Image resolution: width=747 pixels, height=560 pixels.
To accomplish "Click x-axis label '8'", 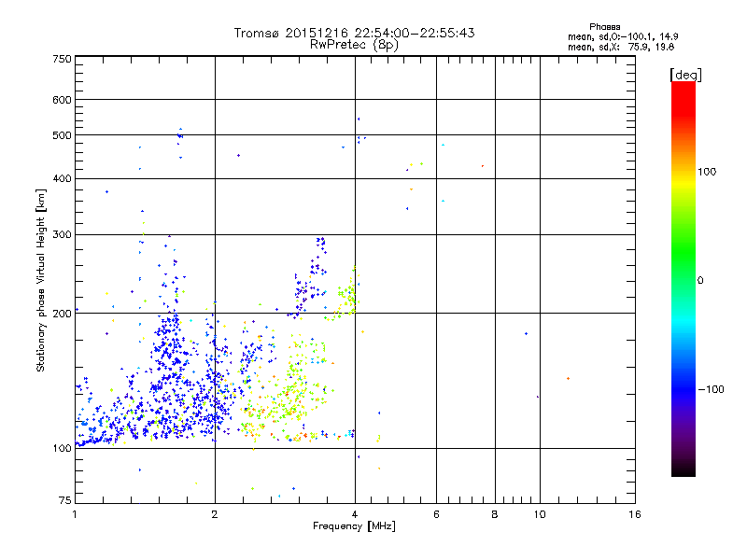I will click(x=495, y=514).
